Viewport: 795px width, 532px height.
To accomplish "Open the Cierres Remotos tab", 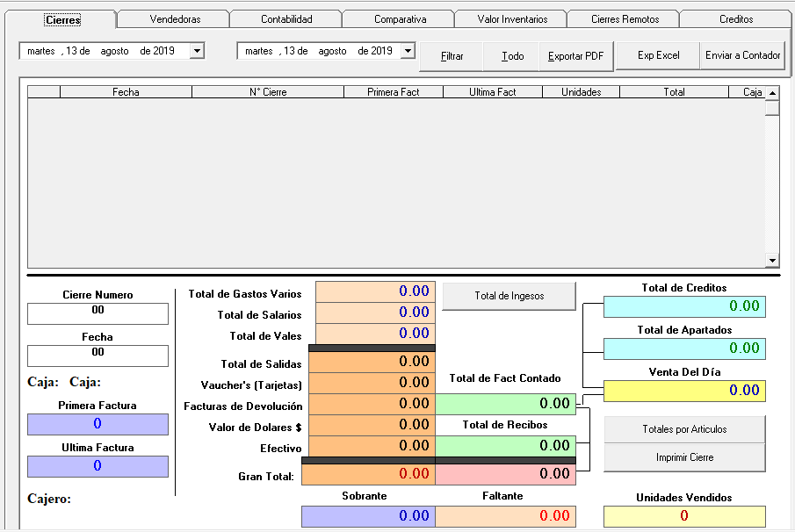I will click(x=625, y=19).
